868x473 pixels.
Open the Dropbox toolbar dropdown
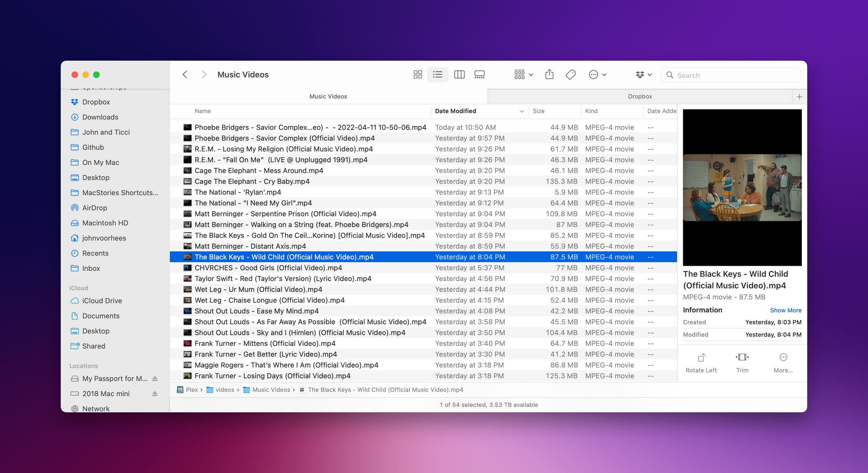(643, 75)
